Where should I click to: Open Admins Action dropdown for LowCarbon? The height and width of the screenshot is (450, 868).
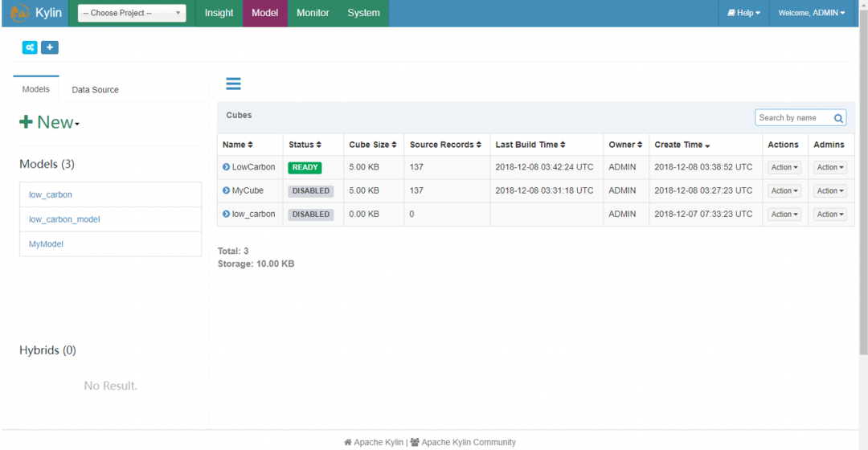click(x=830, y=167)
